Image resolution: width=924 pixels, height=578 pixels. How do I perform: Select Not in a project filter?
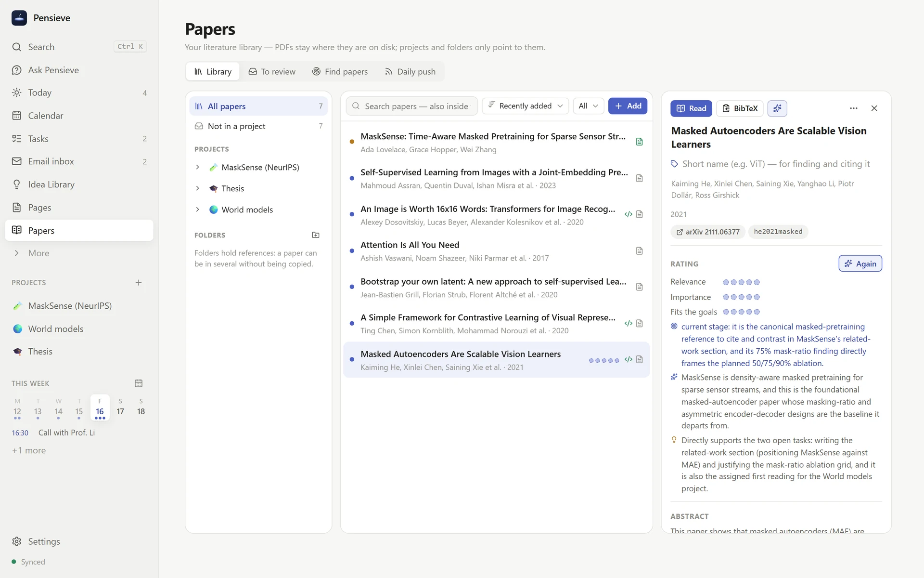point(258,126)
